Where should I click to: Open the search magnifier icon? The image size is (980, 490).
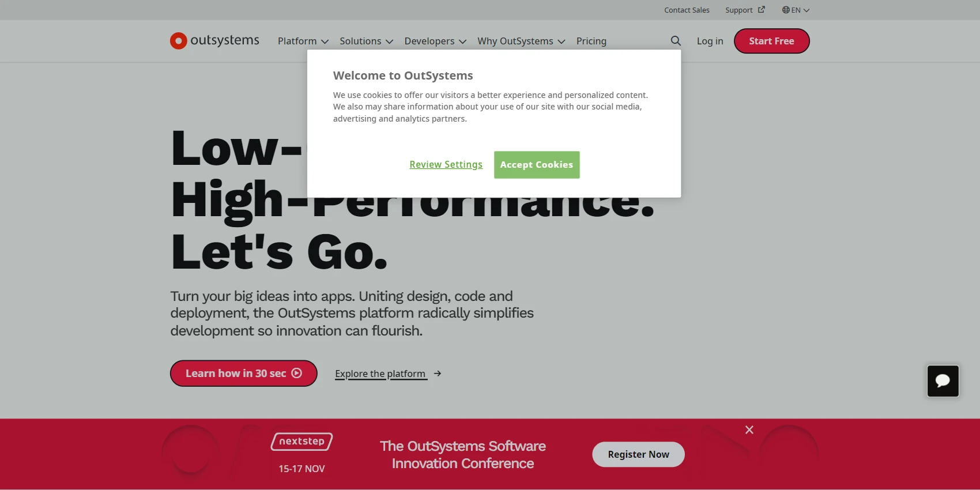tap(676, 41)
